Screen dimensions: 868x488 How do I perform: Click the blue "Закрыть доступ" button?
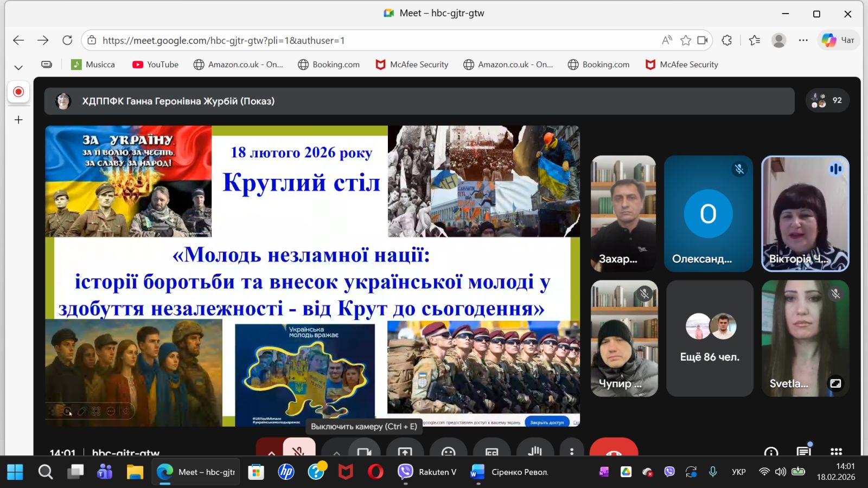click(547, 422)
